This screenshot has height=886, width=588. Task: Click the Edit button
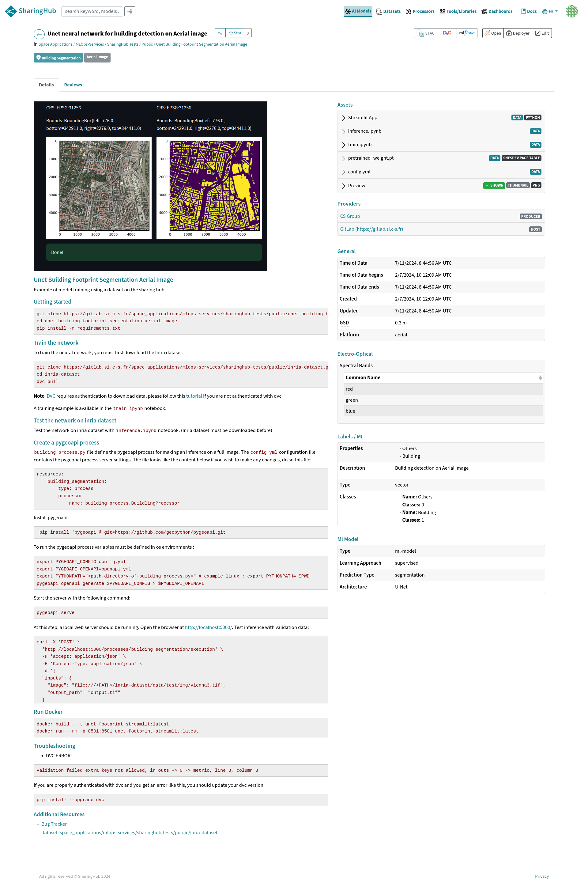[x=542, y=33]
